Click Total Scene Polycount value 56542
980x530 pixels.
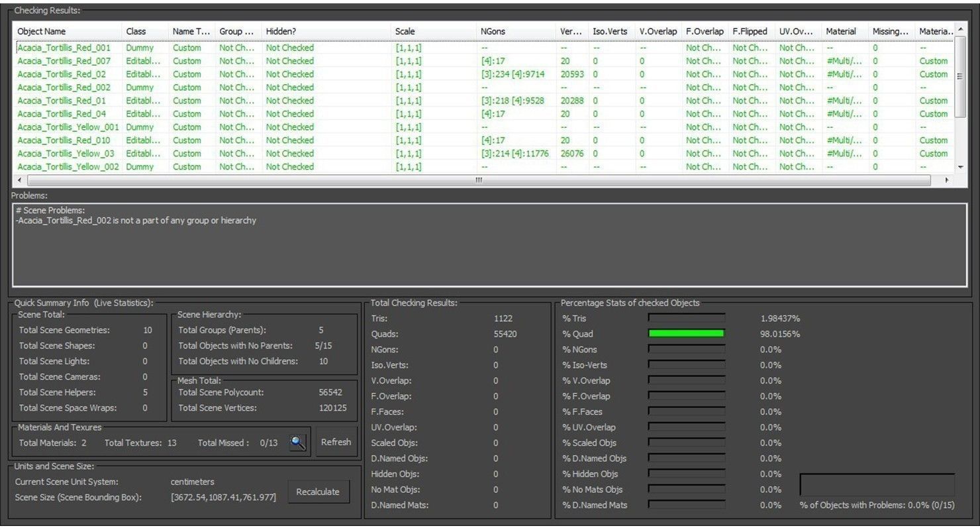coord(330,392)
